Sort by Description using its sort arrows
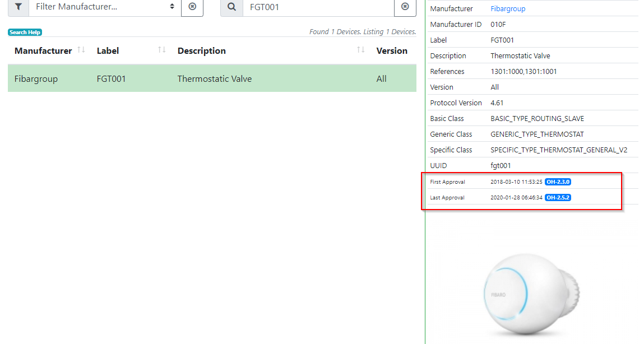This screenshot has height=344, width=644. click(x=361, y=50)
